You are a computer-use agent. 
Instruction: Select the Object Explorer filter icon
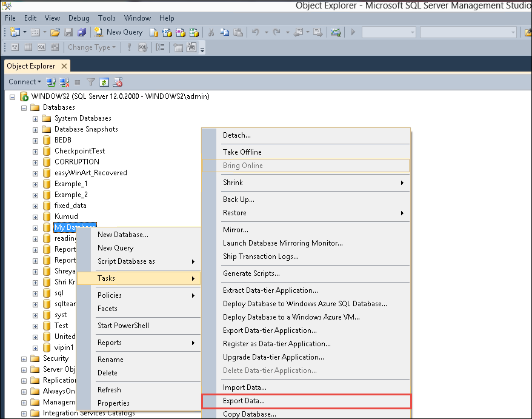pos(91,82)
